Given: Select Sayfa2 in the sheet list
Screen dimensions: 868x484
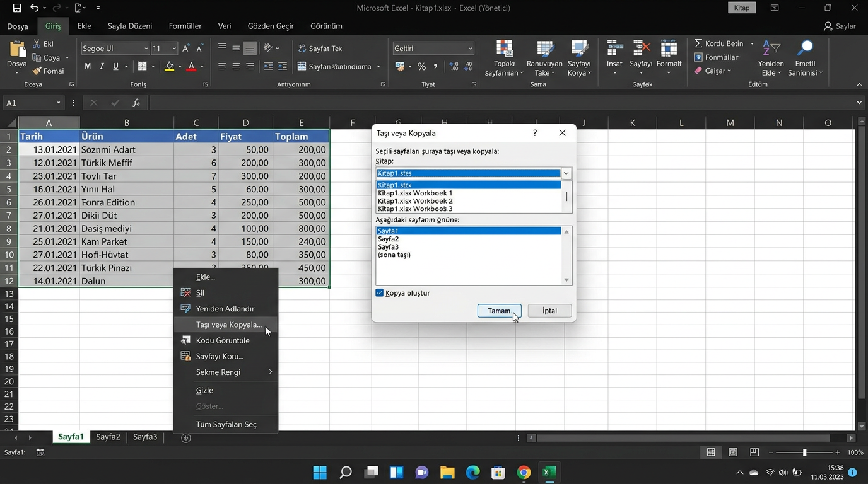Looking at the screenshot, I should [389, 239].
